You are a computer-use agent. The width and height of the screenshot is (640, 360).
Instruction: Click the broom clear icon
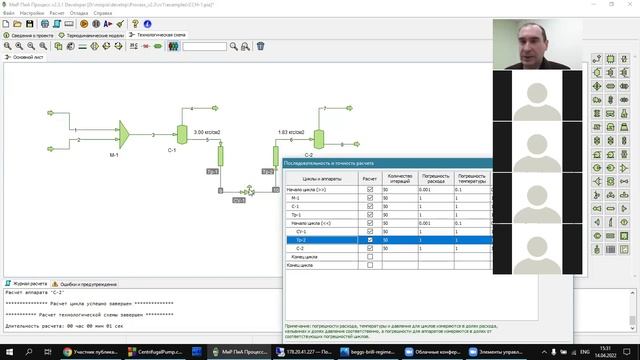120,24
